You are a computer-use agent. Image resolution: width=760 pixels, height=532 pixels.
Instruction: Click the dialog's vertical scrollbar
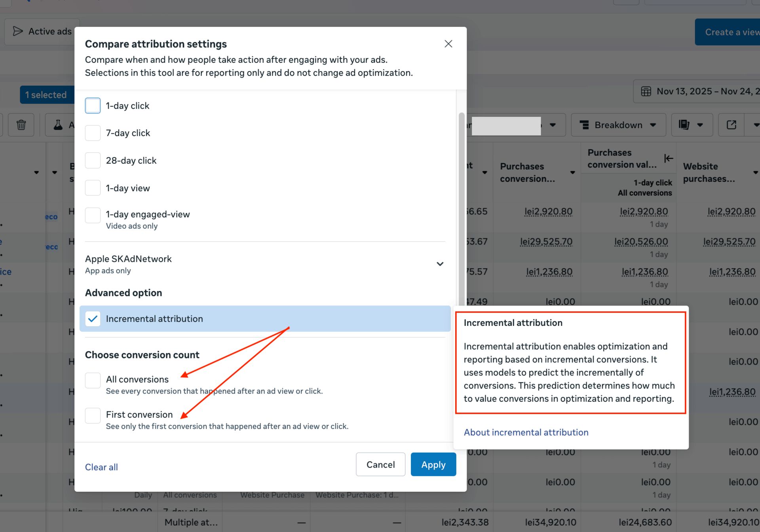(x=461, y=206)
